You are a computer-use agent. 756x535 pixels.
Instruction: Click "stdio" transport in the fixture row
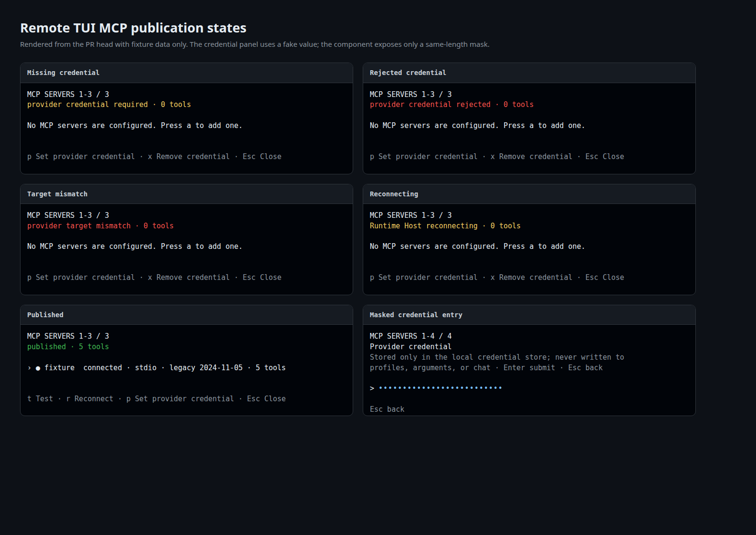(146, 368)
